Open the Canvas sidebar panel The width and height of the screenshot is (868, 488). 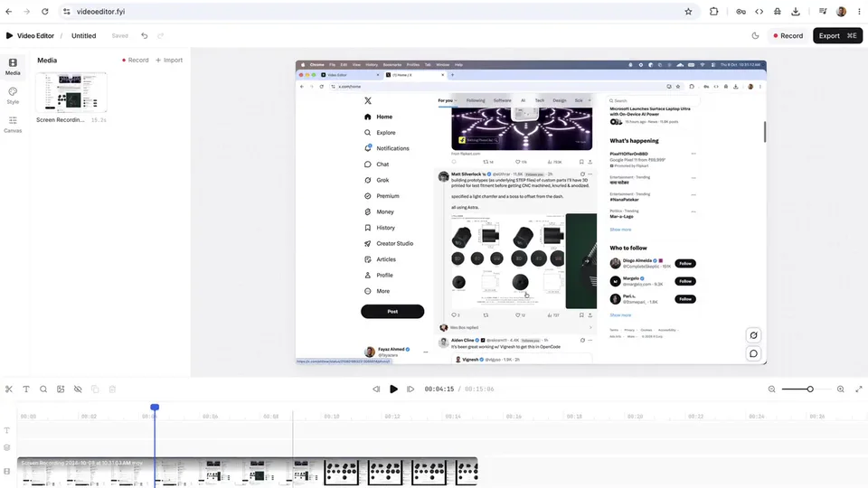pos(13,125)
